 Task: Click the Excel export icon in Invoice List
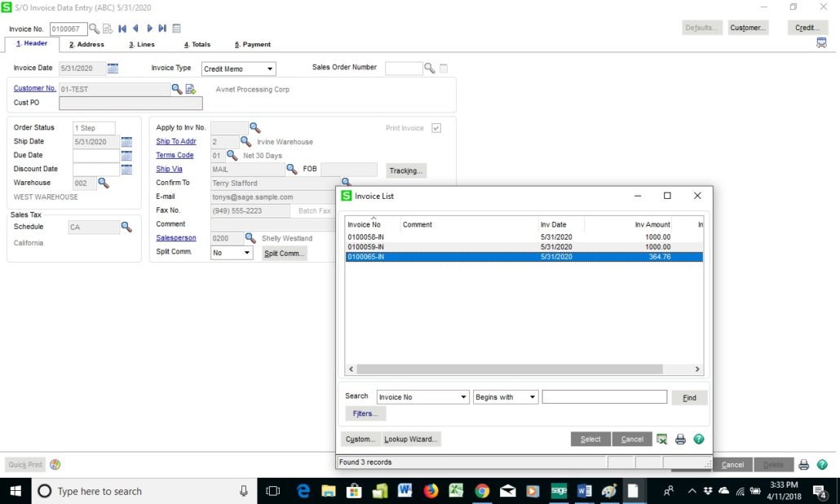click(x=662, y=439)
